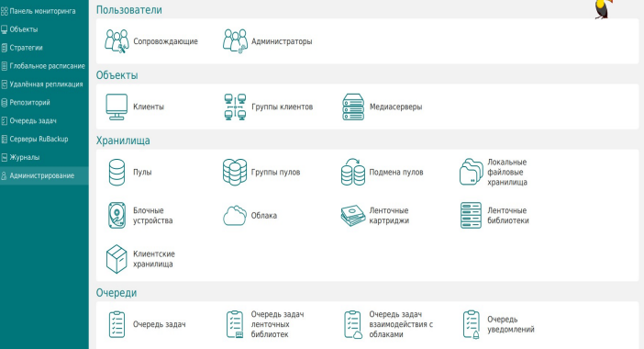644x349 pixels.
Task: Click the Группы пулов icon
Action: tap(235, 173)
